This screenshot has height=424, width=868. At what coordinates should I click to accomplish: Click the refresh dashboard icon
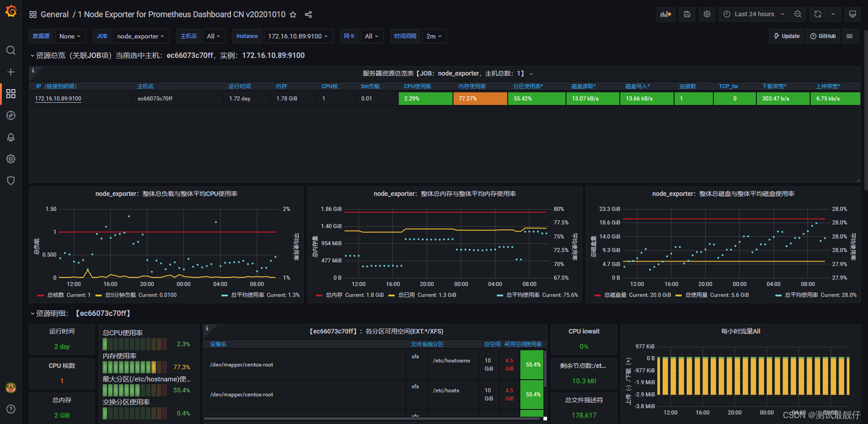[818, 14]
